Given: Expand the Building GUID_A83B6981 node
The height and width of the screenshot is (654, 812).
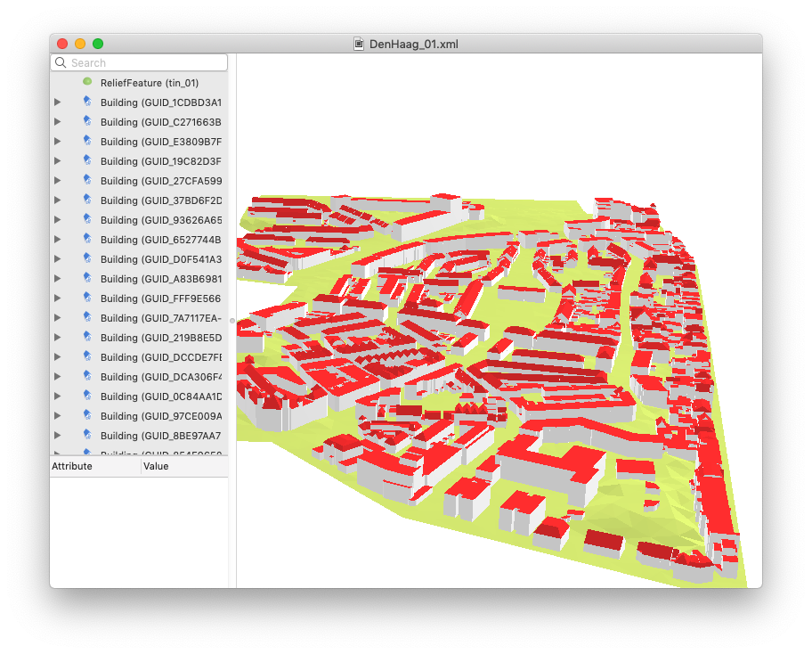Looking at the screenshot, I should click(x=58, y=279).
